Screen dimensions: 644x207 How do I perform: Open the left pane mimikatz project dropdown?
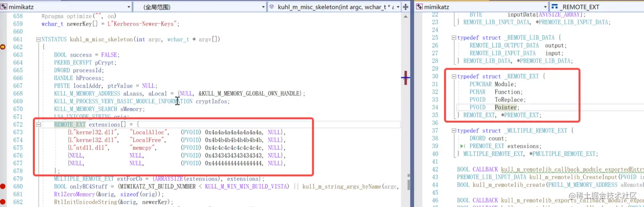tap(129, 7)
